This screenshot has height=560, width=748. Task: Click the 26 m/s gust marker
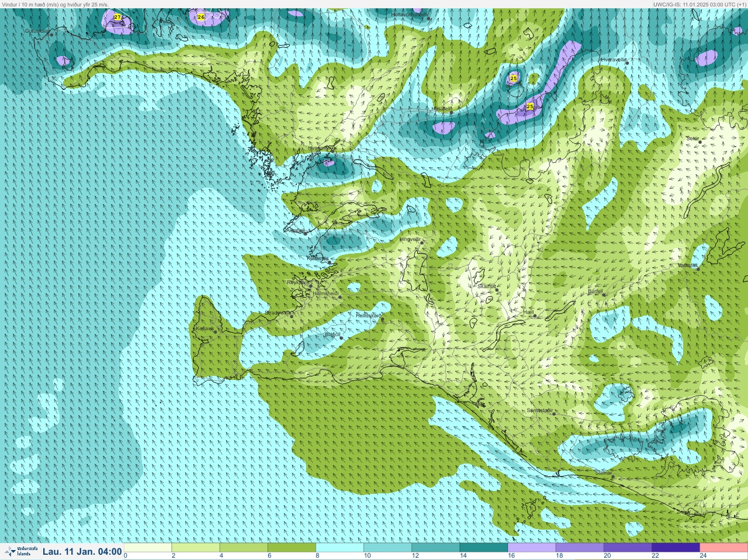pyautogui.click(x=201, y=17)
